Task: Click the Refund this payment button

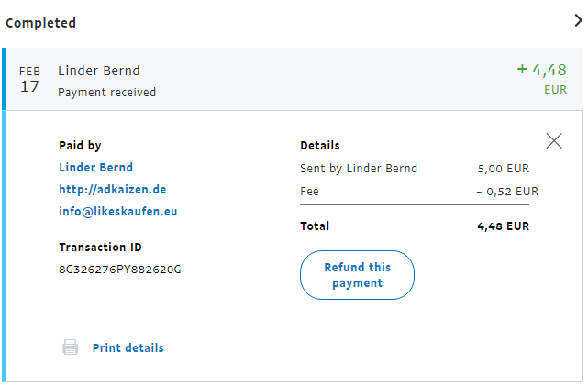Action: coord(357,275)
